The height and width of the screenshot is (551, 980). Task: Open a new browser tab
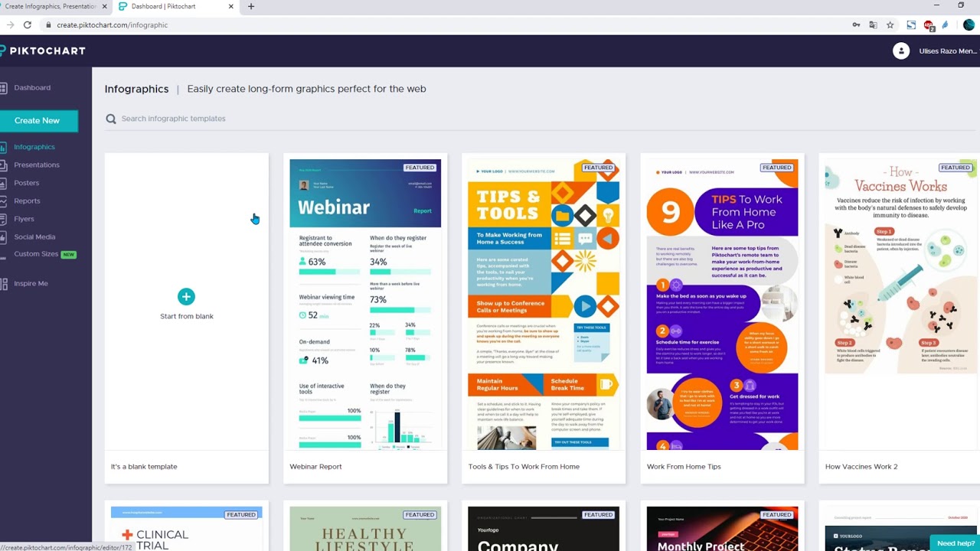coord(250,6)
